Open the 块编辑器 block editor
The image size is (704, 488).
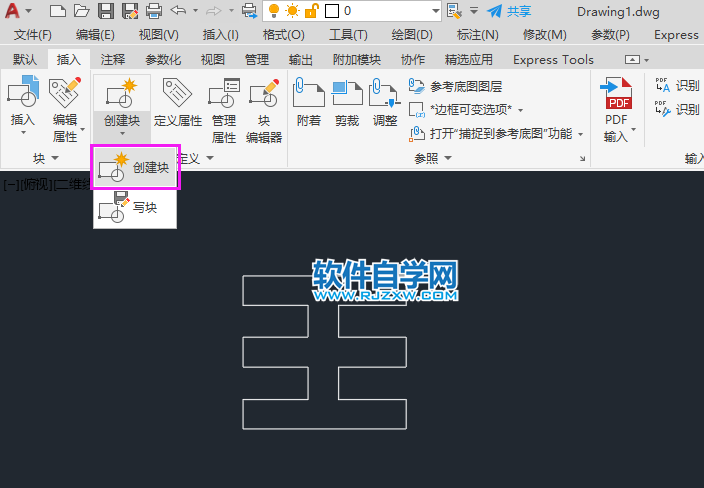point(264,110)
